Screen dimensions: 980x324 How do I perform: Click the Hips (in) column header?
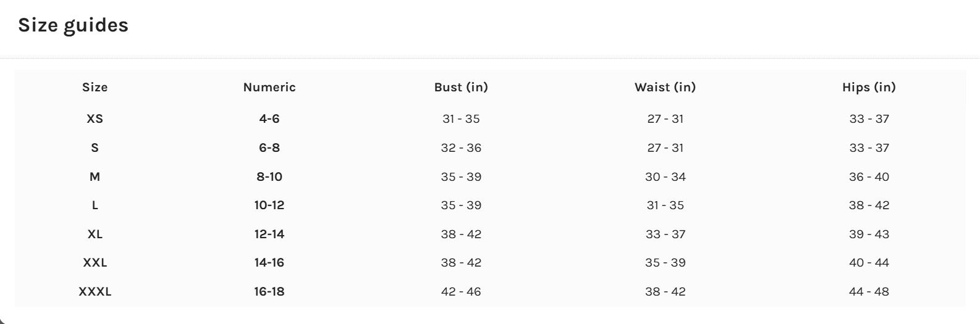869,87
